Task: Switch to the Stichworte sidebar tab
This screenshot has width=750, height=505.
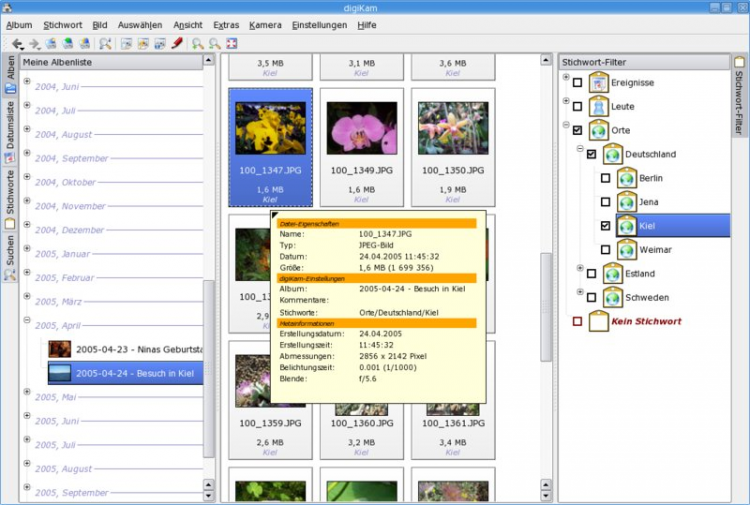Action: click(10, 200)
